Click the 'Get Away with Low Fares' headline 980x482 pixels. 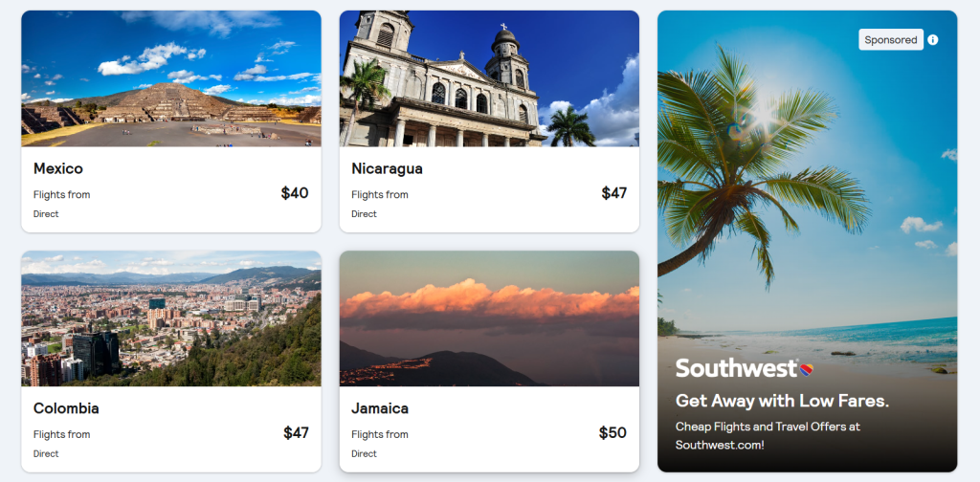782,401
